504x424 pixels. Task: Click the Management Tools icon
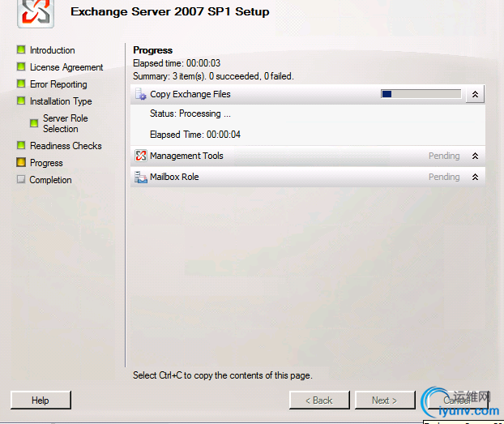click(x=141, y=156)
